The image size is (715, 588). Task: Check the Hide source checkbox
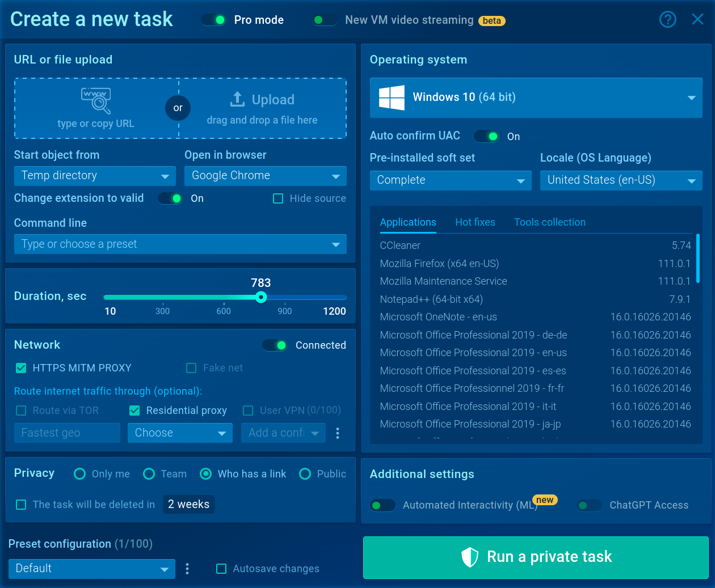(x=278, y=198)
